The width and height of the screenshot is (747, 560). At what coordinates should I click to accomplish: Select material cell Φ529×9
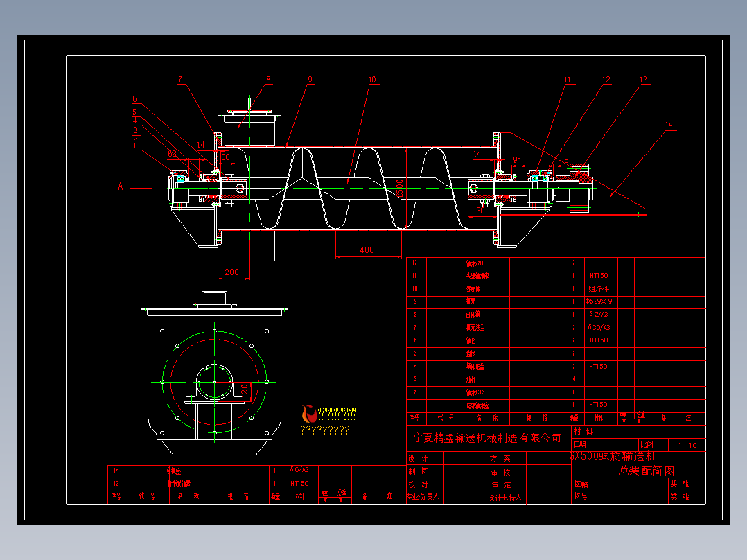[599, 301]
